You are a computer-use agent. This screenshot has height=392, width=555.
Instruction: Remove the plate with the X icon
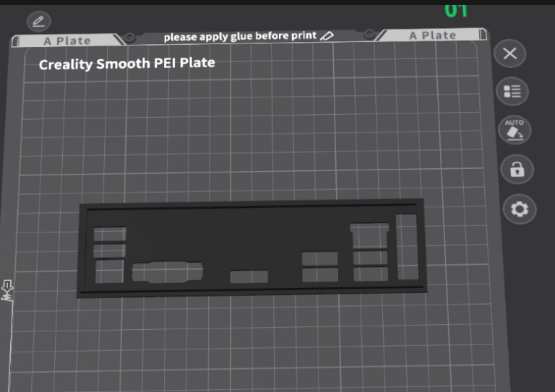coord(509,53)
